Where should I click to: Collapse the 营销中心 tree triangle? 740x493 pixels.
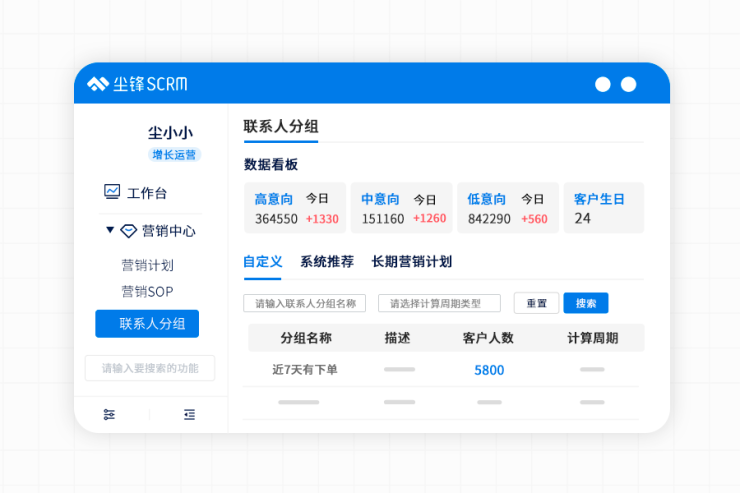pyautogui.click(x=109, y=230)
